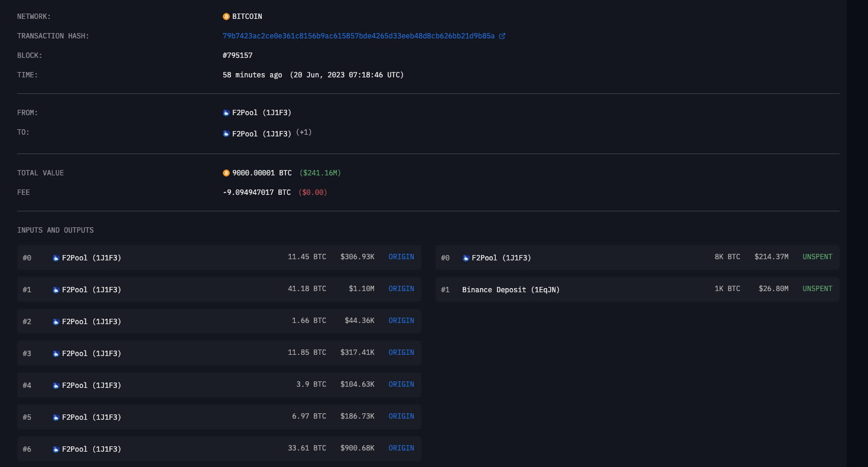Click the F2Pool entity icon in the FROM row
The image size is (868, 467).
(226, 112)
